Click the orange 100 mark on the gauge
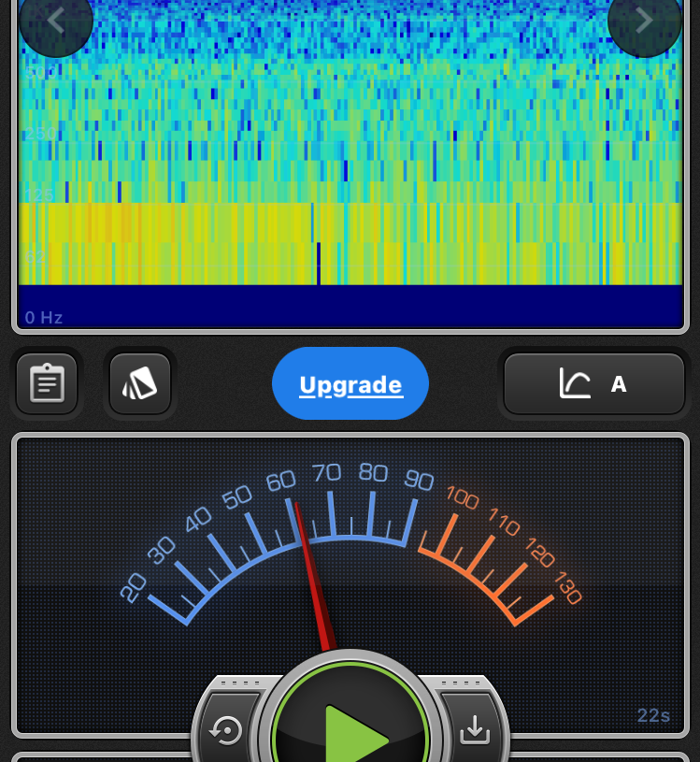Viewport: 700px width, 762px height. (462, 497)
